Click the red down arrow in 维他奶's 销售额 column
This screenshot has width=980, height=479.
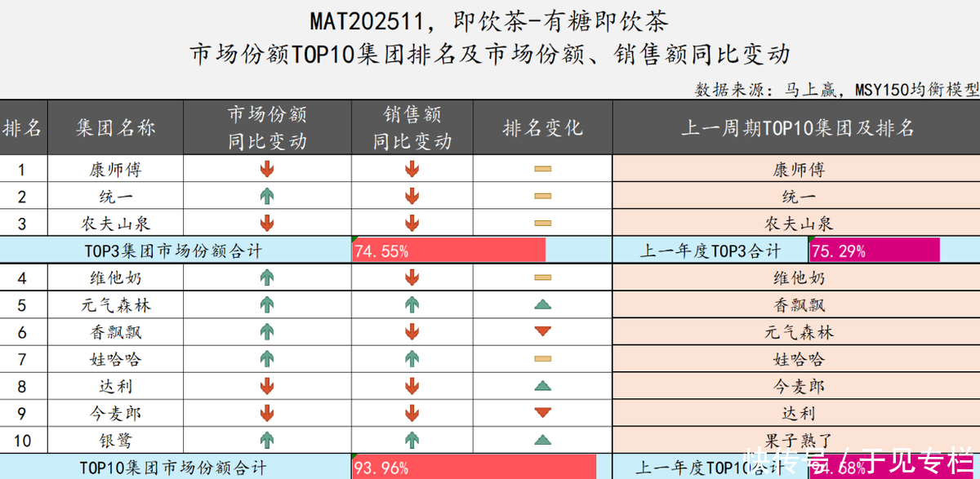(x=412, y=278)
